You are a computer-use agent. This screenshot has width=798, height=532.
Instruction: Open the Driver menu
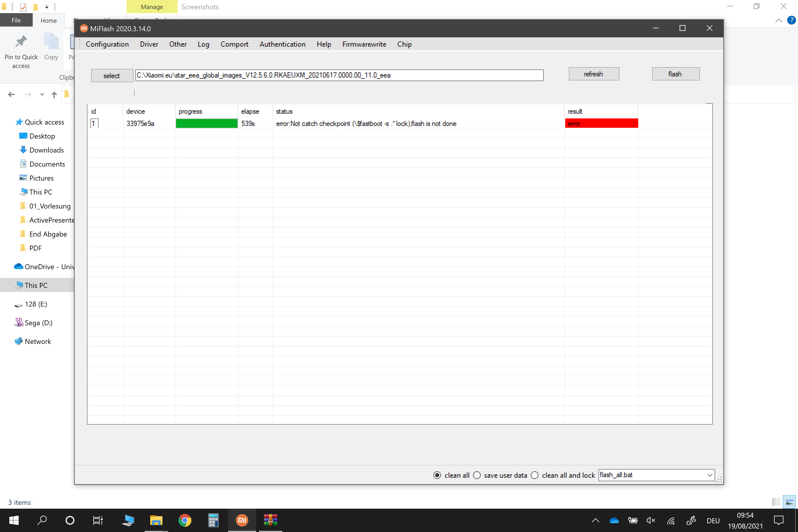tap(149, 44)
